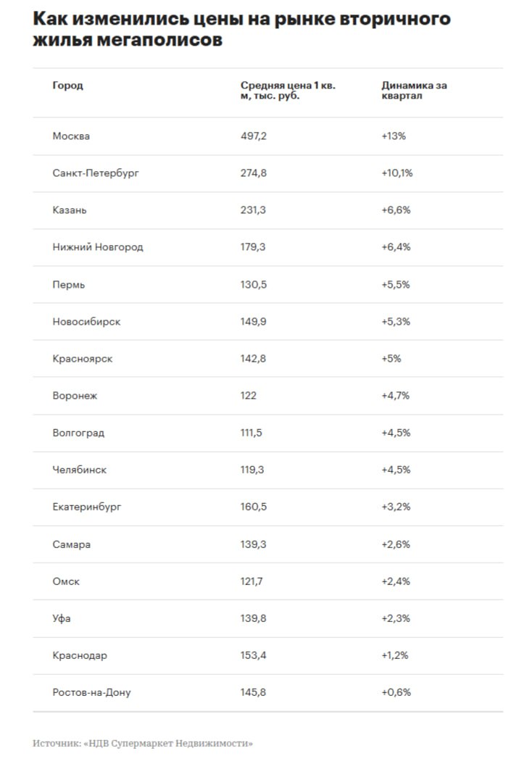
Task: Click the Краснодар price 153,4
Action: pos(254,655)
